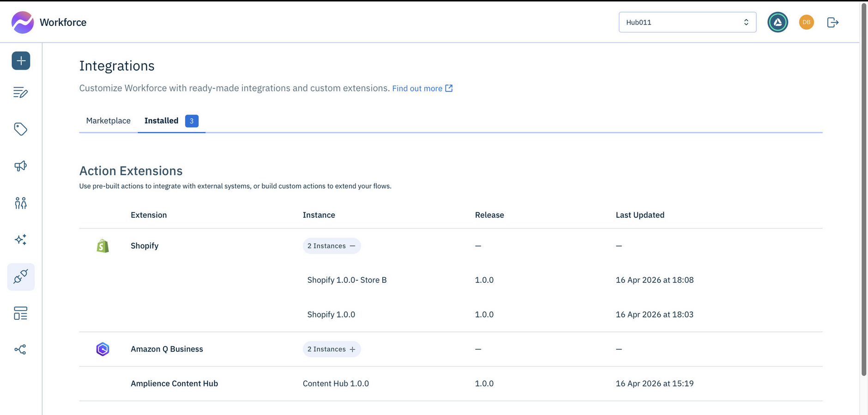Screen dimensions: 868x415
Task: Open the megaphone campaigns sidebar icon
Action: click(x=20, y=166)
